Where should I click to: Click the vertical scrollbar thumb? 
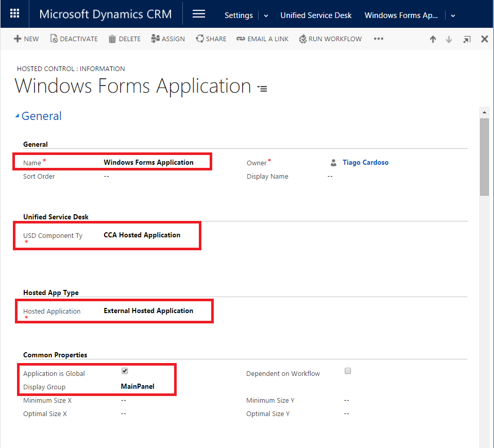pos(484,157)
